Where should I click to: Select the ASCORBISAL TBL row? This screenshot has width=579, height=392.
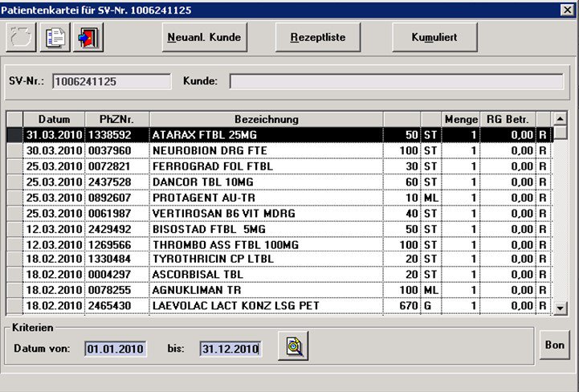[279, 275]
